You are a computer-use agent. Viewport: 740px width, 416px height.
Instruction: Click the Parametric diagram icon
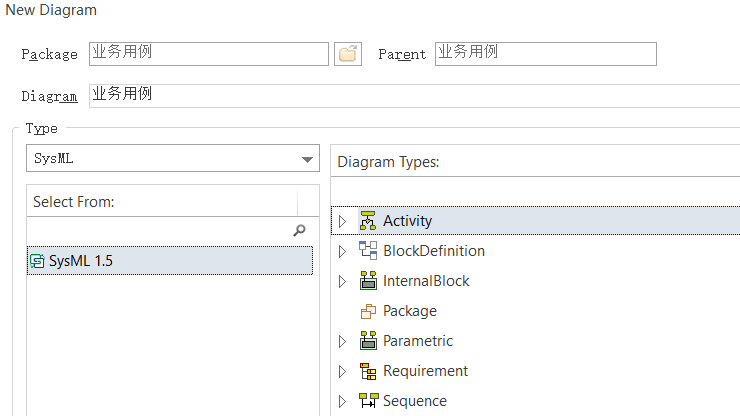[x=368, y=341]
